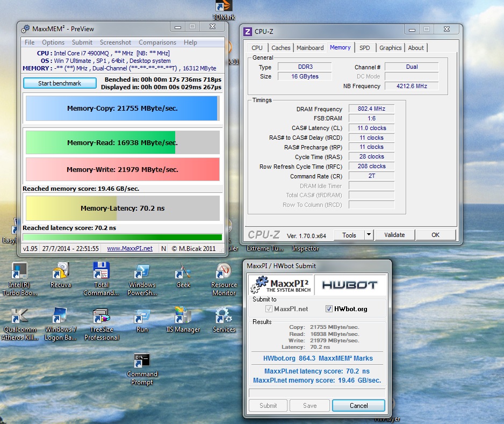Switch to the SPD tab in CPU-Z
This screenshot has width=504, height=424.
[364, 48]
